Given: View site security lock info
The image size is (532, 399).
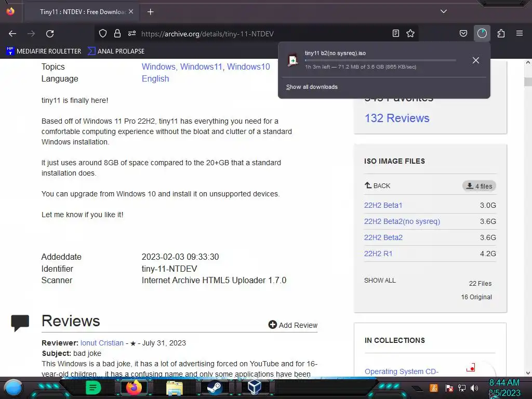Looking at the screenshot, I should coord(117,33).
